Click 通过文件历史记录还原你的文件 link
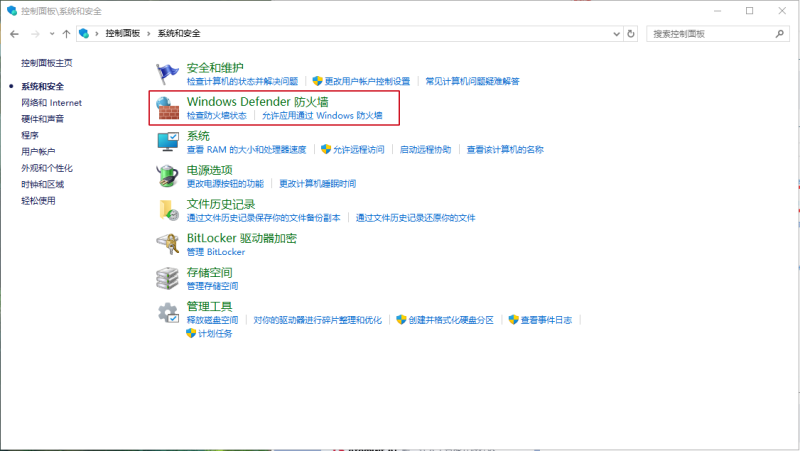This screenshot has width=800, height=451. 415,218
